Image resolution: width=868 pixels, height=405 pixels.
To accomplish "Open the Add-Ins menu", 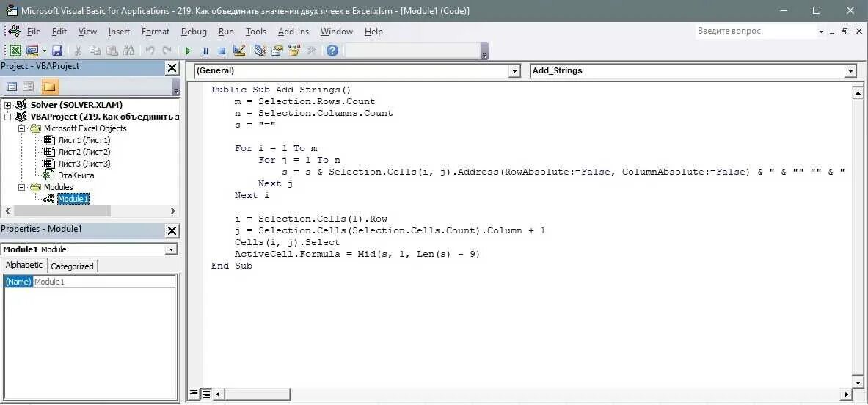I will point(293,32).
